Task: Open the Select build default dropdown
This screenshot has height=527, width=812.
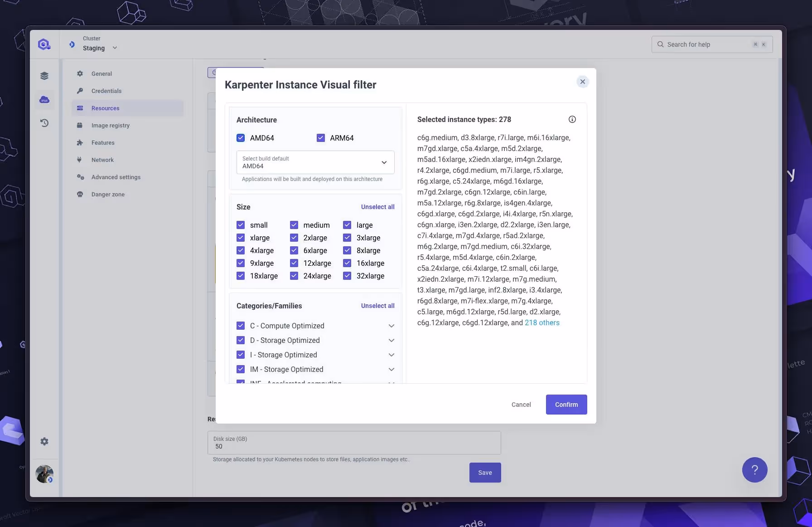Action: 315,162
